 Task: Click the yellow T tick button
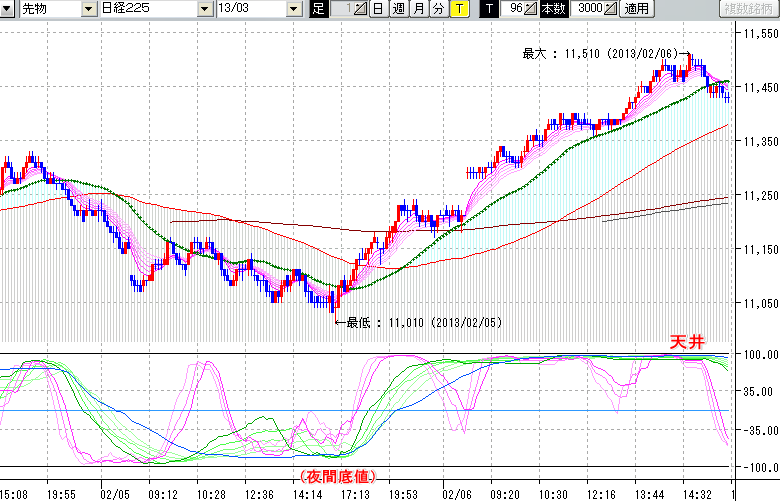(458, 9)
